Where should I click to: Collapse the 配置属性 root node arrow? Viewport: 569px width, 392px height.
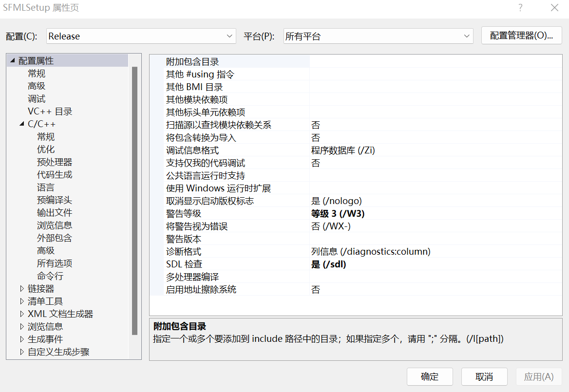tap(13, 60)
